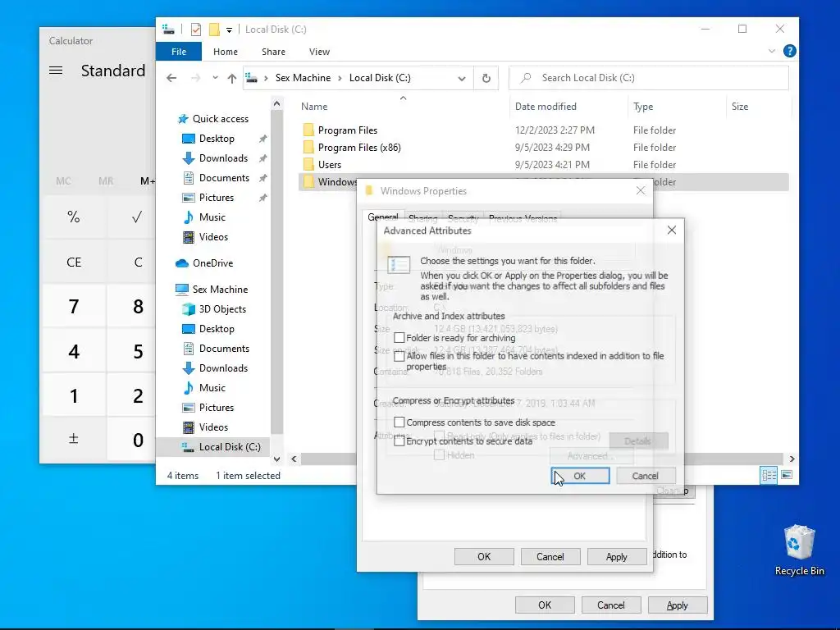The image size is (840, 630).
Task: Select the Program Files folder
Action: click(347, 130)
